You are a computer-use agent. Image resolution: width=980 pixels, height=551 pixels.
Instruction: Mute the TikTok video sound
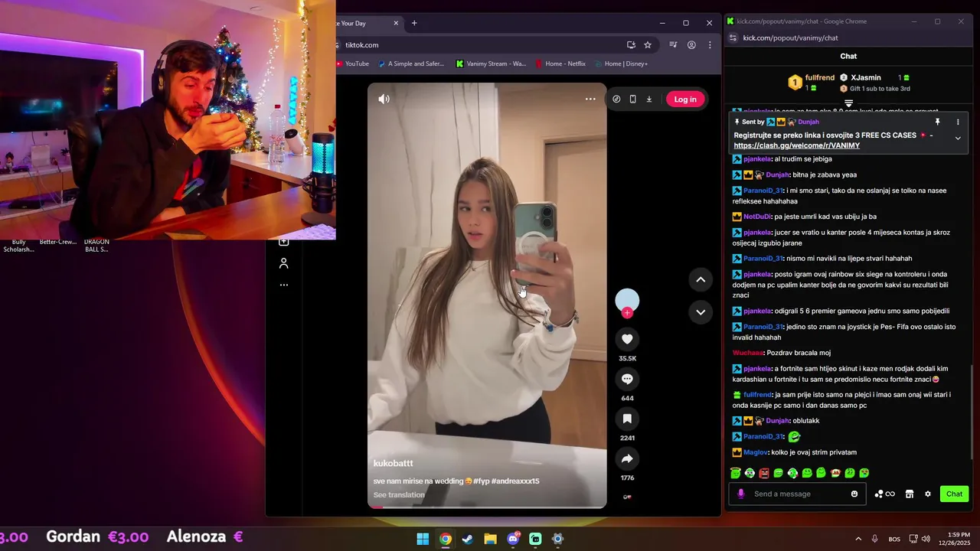click(x=384, y=99)
